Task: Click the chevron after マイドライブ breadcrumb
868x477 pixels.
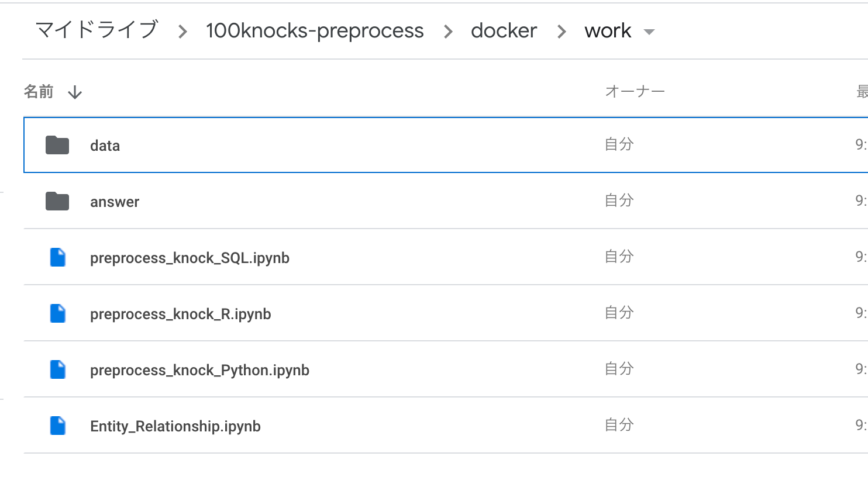Action: 182,32
